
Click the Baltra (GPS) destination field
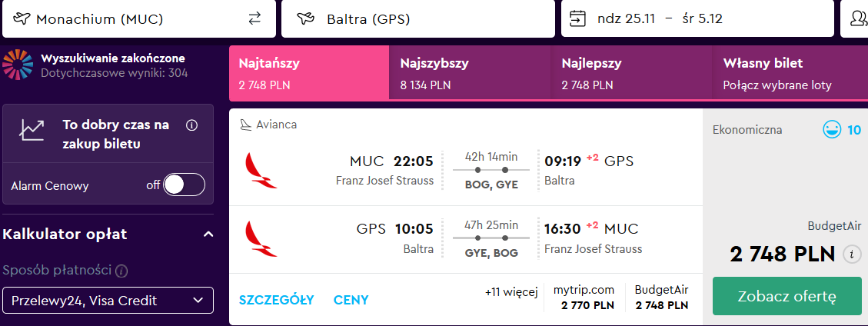tap(418, 18)
